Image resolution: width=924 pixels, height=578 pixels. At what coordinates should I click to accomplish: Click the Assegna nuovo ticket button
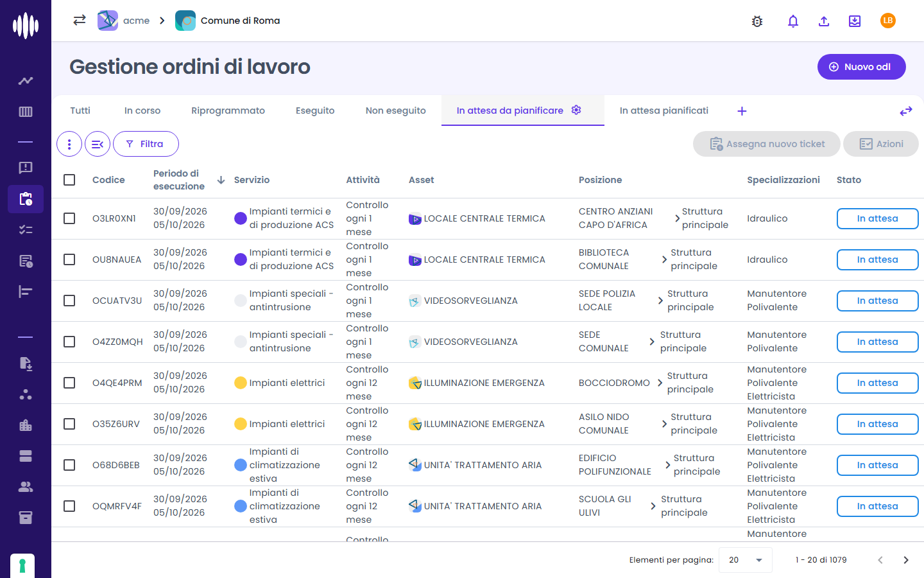click(767, 144)
